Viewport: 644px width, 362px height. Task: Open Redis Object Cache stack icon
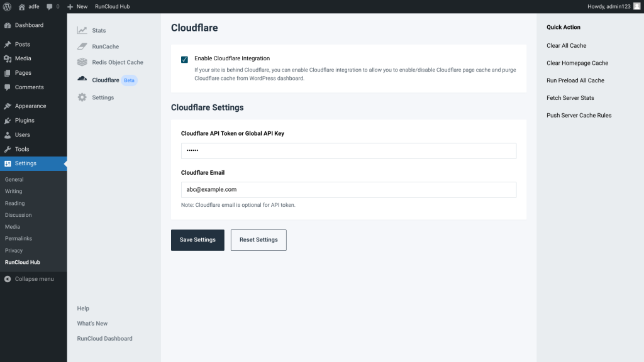tap(82, 62)
